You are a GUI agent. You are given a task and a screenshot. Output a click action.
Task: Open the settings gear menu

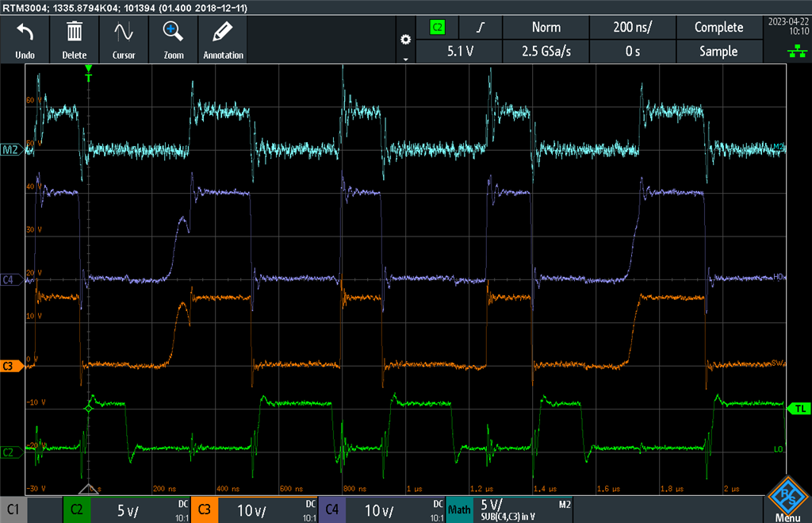(x=405, y=40)
